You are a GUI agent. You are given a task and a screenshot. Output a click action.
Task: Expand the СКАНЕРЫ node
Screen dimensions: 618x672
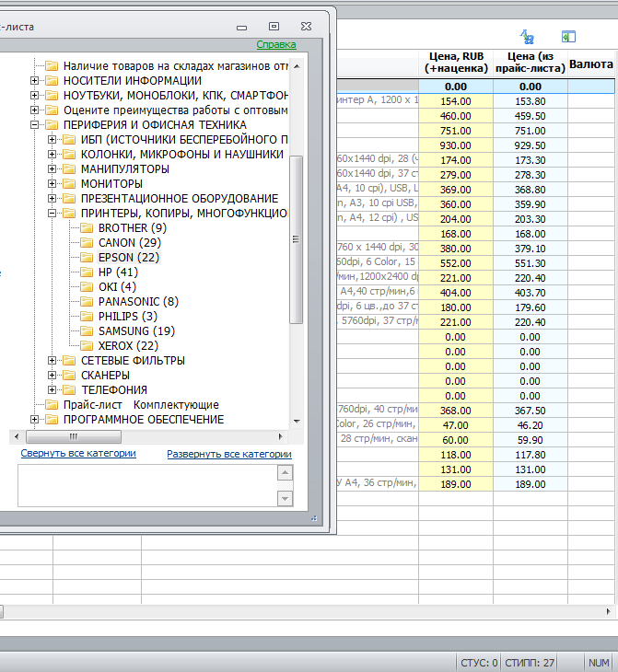coord(52,375)
